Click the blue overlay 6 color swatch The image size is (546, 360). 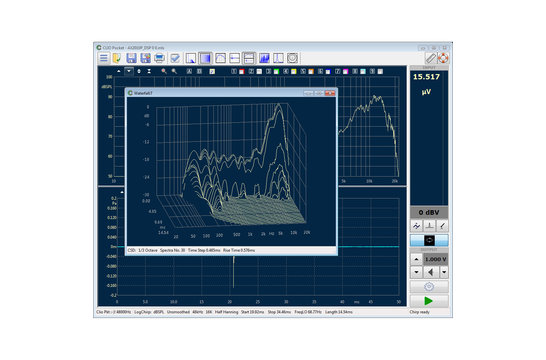tap(328, 72)
